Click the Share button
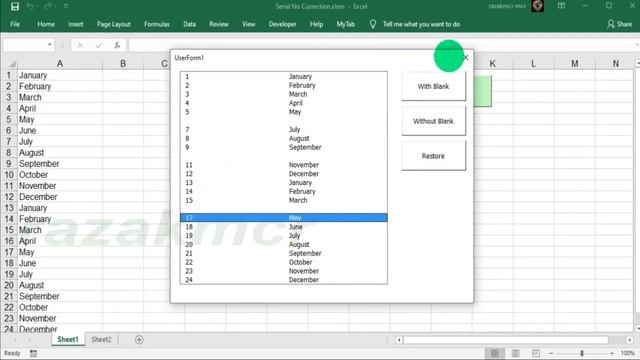 coord(620,24)
